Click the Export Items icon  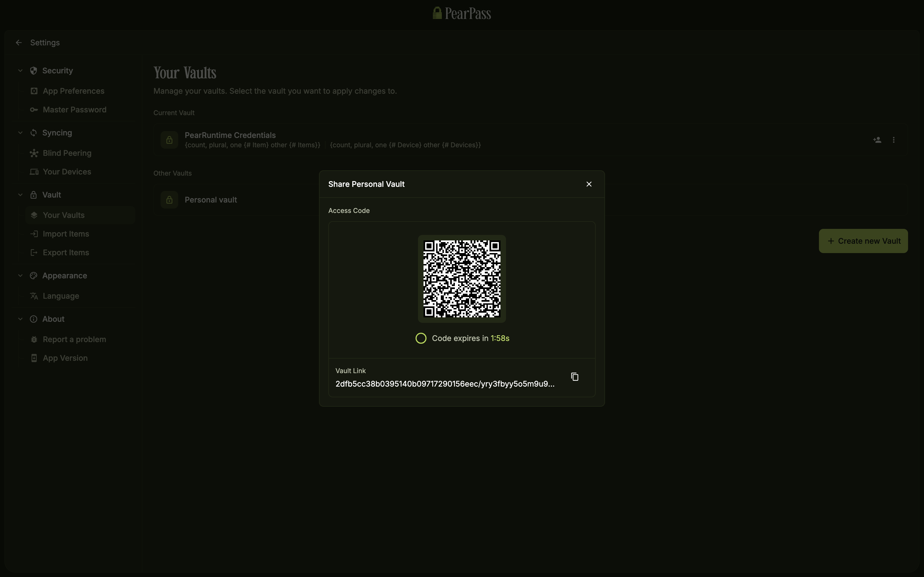click(x=34, y=252)
